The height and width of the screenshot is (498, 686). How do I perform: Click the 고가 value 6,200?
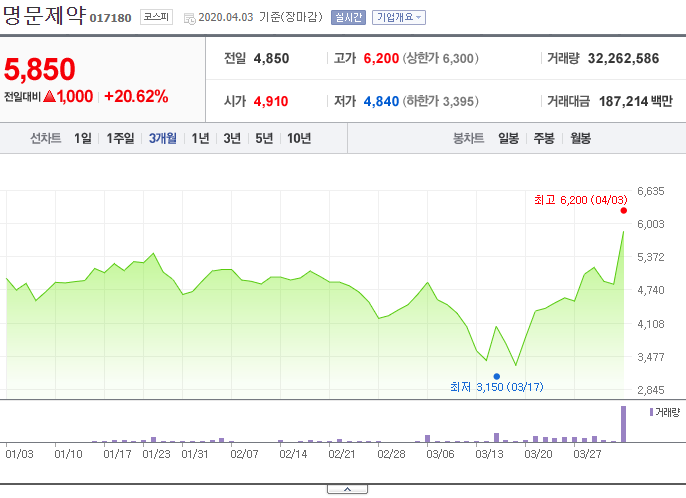381,58
